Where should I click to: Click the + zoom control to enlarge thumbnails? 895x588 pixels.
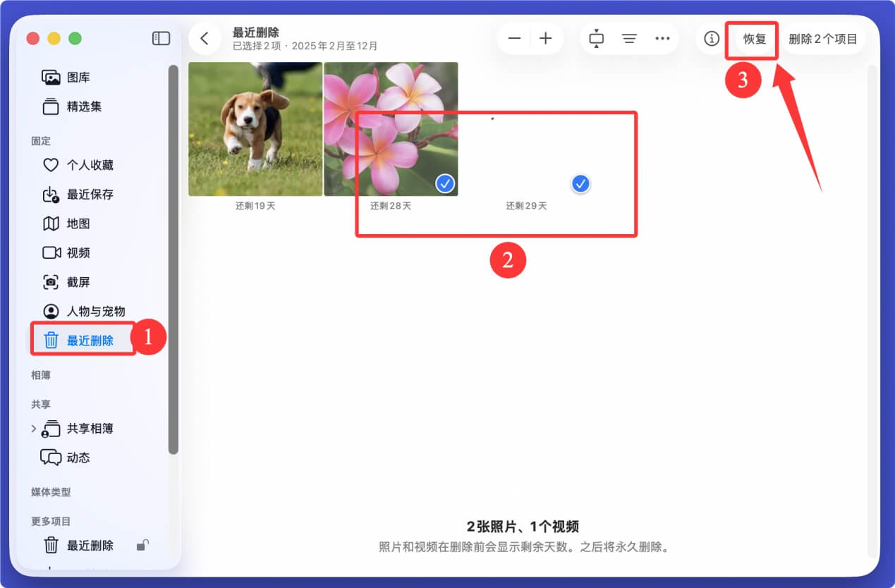545,39
